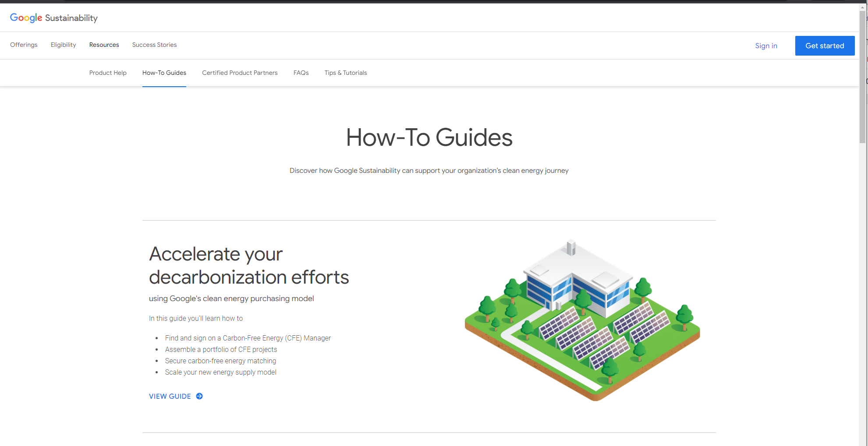This screenshot has width=868, height=446.
Task: Click the solar panel building illustration
Action: (582, 320)
